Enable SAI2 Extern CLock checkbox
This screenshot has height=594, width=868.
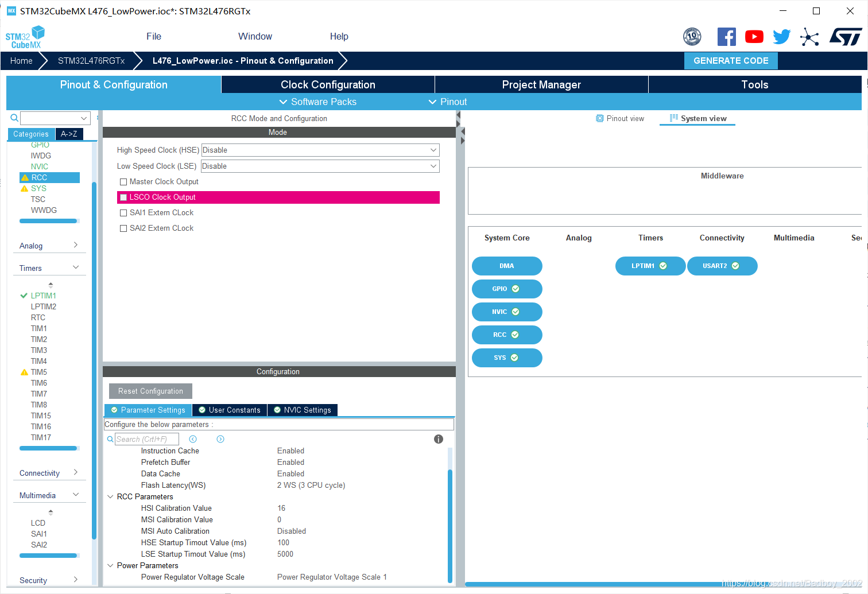[x=123, y=228]
